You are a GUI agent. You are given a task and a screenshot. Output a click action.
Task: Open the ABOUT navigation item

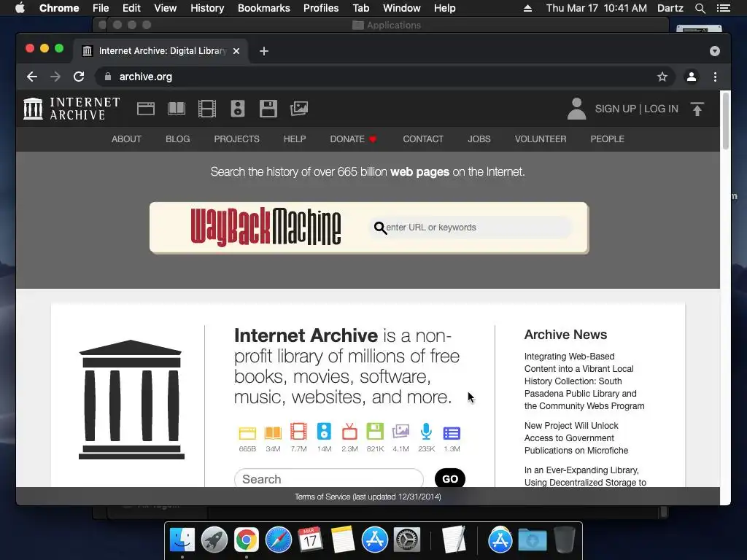tap(126, 139)
